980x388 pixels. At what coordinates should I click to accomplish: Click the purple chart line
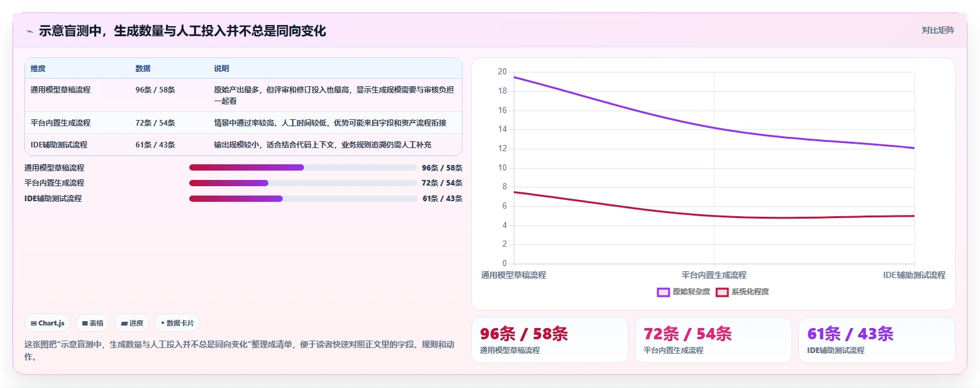tap(714, 128)
